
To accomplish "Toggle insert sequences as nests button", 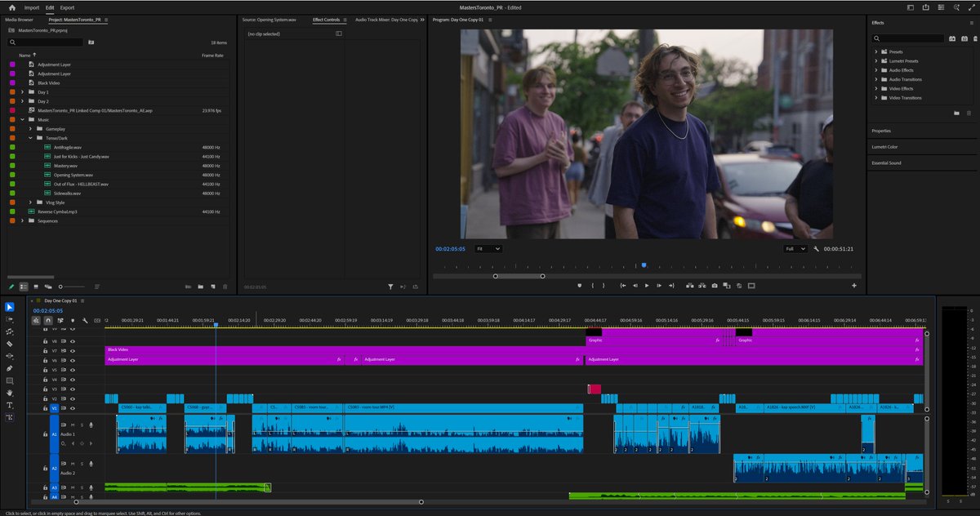I will point(36,321).
